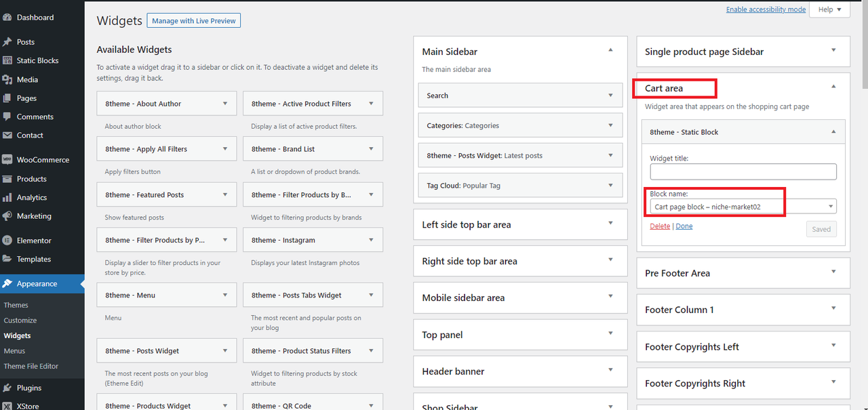The width and height of the screenshot is (868, 410).
Task: Open Themes submenu item
Action: [16, 305]
